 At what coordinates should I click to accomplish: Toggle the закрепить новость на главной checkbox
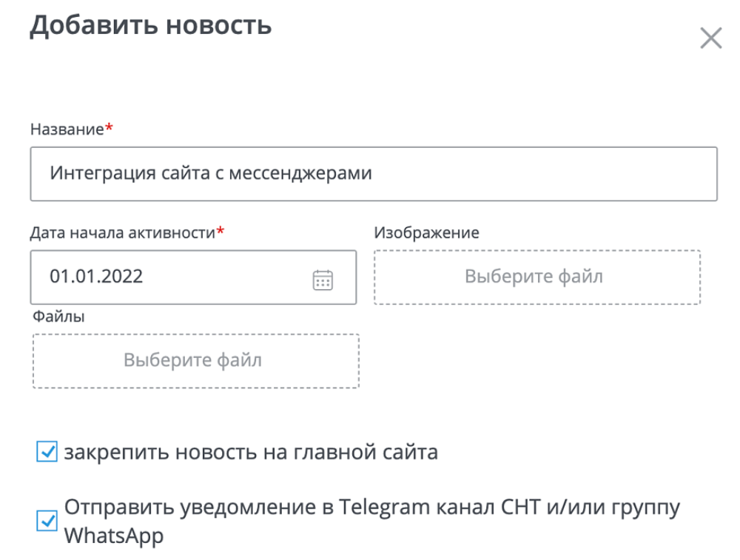[47, 451]
